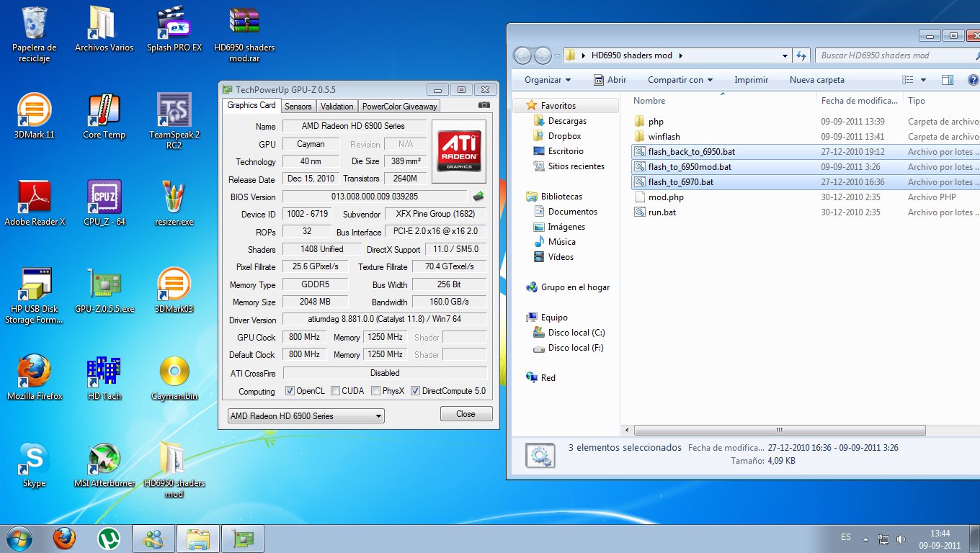
Task: Select Cayman.bin file on desktop
Action: (x=174, y=377)
